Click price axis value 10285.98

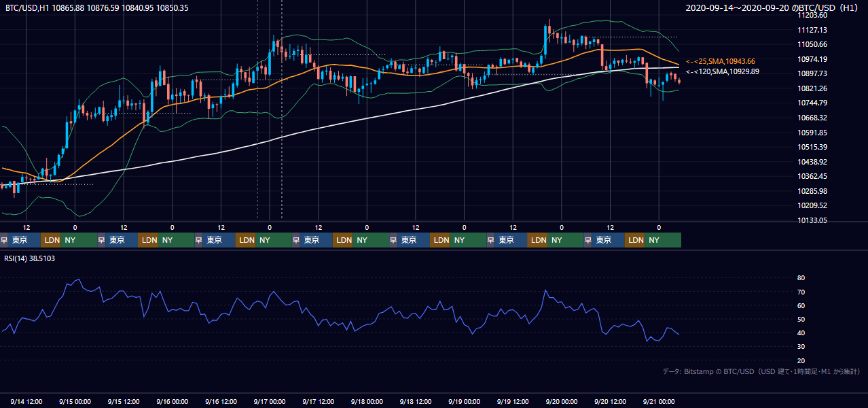coord(812,191)
